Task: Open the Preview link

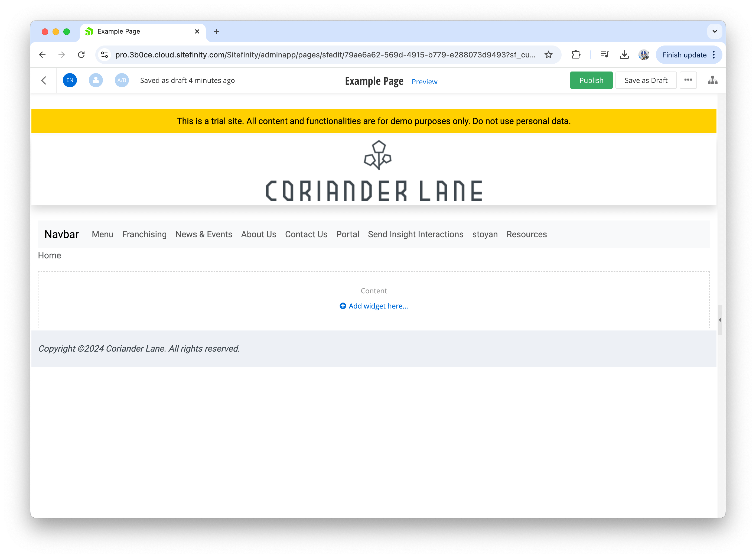Action: 424,82
